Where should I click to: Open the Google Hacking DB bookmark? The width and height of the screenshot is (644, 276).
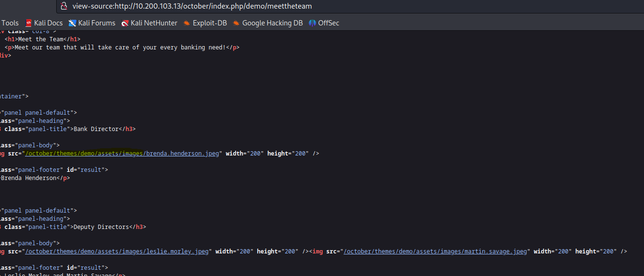tap(268, 23)
